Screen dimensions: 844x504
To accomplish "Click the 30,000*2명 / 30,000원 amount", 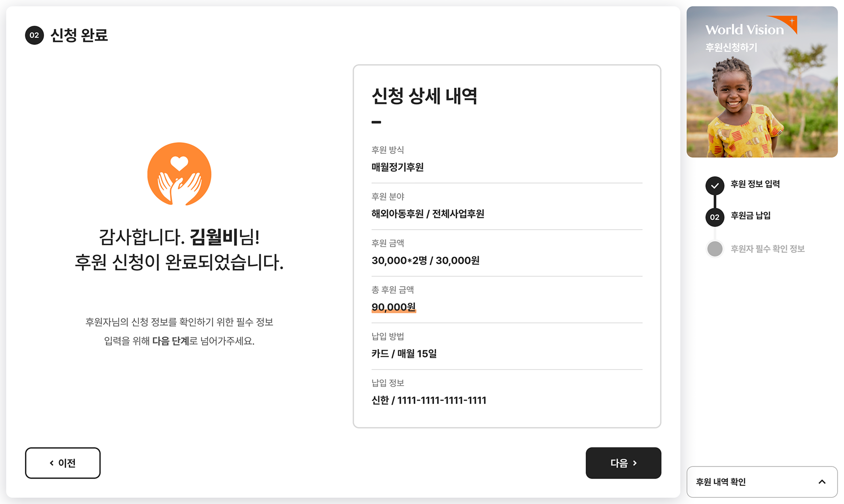I will 425,260.
